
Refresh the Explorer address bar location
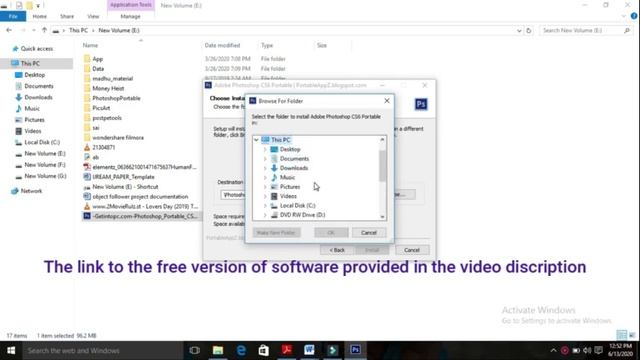pyautogui.click(x=529, y=31)
